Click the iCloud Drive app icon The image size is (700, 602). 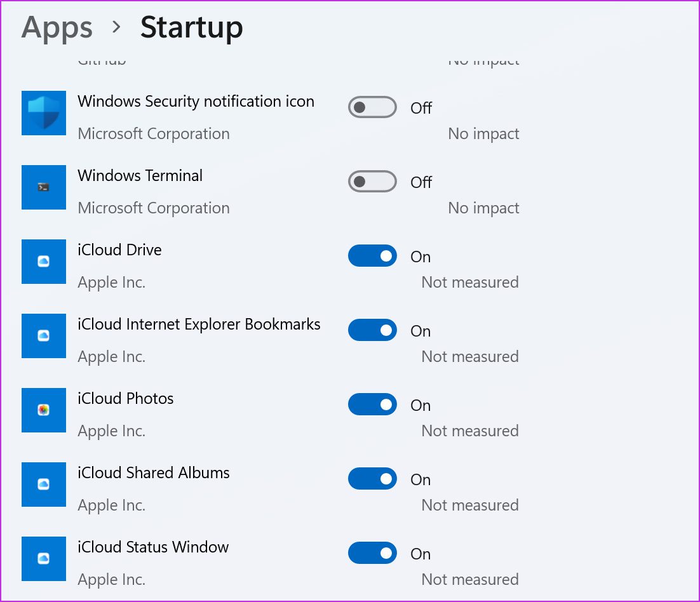44,262
